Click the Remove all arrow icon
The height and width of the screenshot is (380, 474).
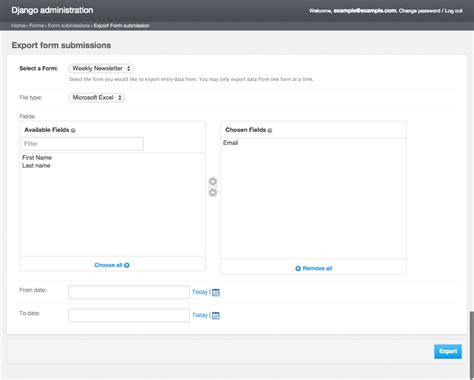(x=298, y=268)
